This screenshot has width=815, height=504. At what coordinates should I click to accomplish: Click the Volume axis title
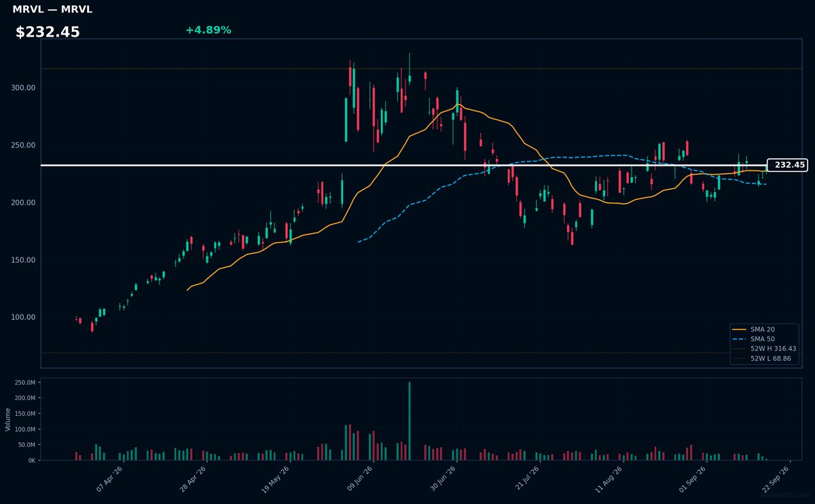click(x=7, y=419)
